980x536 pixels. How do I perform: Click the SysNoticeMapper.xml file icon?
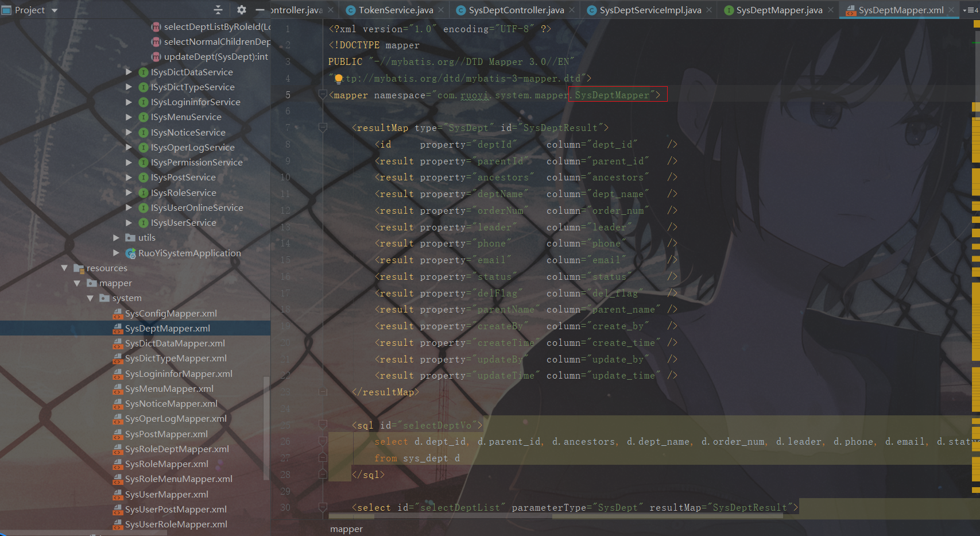[118, 404]
